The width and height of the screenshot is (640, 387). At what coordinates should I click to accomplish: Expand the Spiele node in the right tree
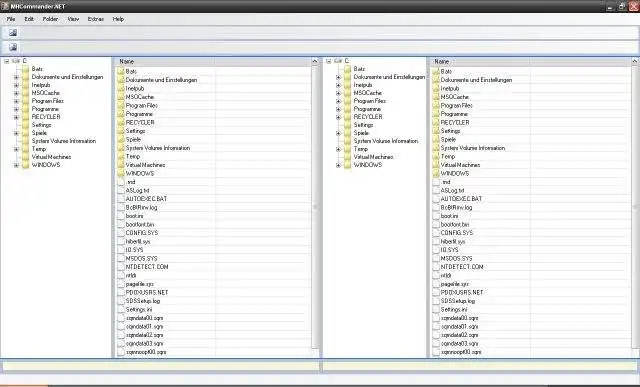tap(338, 133)
